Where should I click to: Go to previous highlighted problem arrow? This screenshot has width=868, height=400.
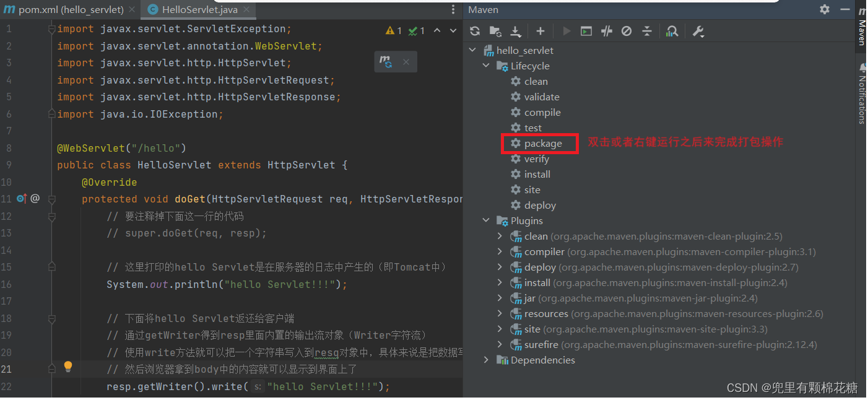(x=437, y=30)
